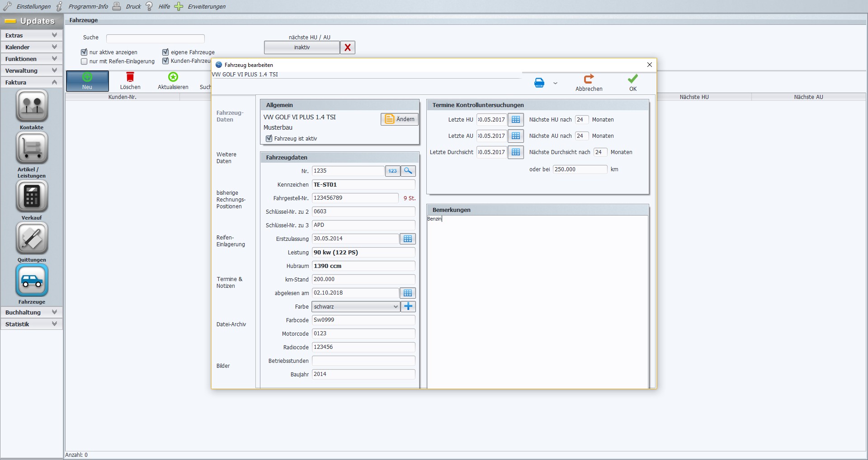The image size is (868, 460).
Task: Toggle 'nur aktive anzeigen' checkbox
Action: coord(84,52)
